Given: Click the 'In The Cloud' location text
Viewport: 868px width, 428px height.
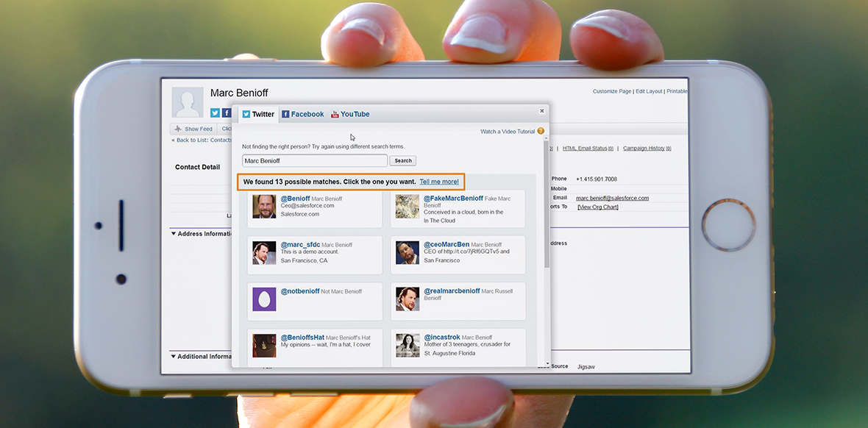Looking at the screenshot, I should 440,221.
